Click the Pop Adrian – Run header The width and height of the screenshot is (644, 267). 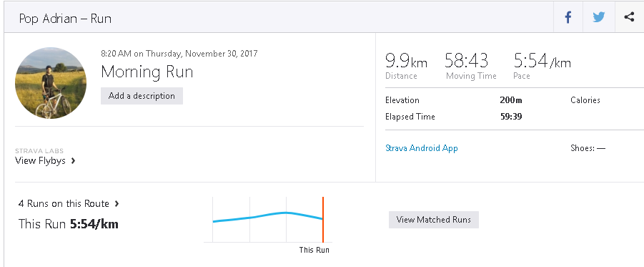65,19
